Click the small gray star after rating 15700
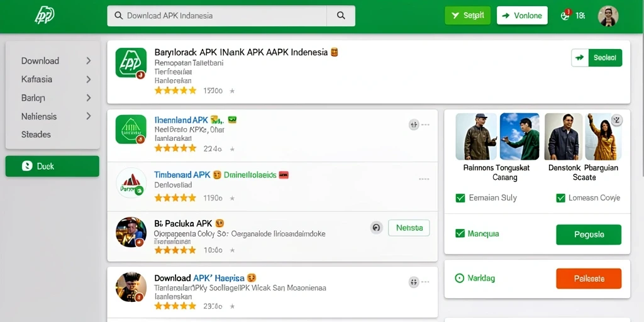Image resolution: width=644 pixels, height=322 pixels. click(232, 91)
